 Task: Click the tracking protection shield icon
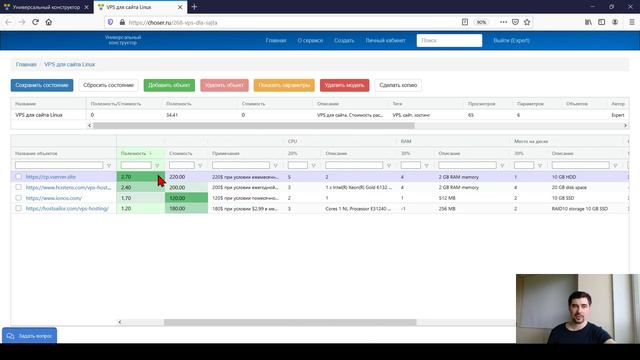click(110, 22)
